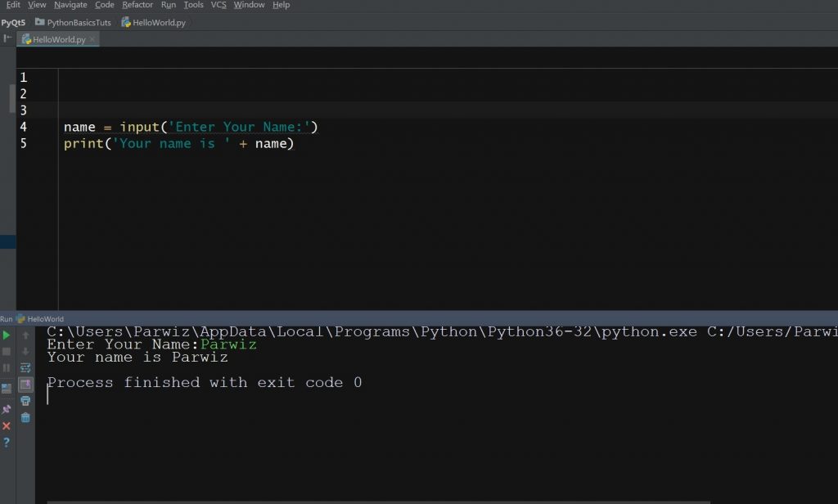This screenshot has width=838, height=504.
Task: Open the View menu
Action: [37, 5]
